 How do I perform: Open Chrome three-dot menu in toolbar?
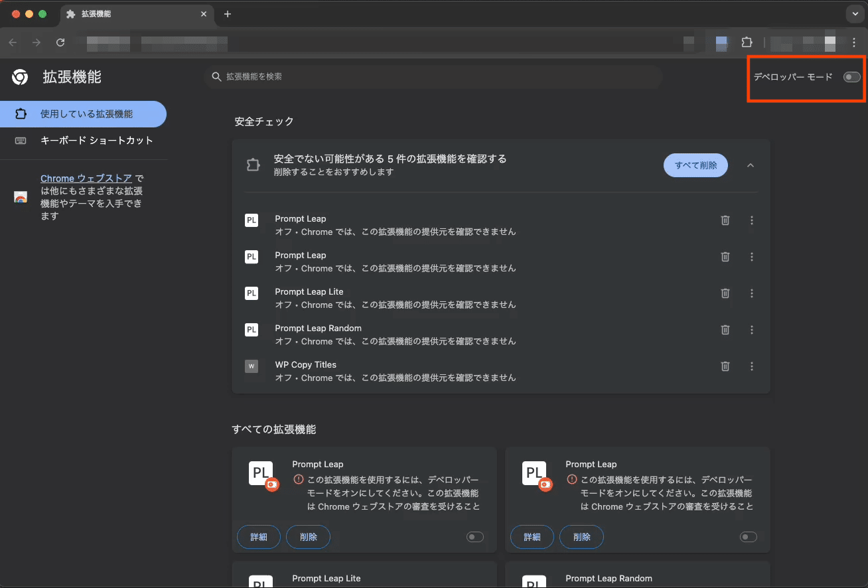point(854,42)
